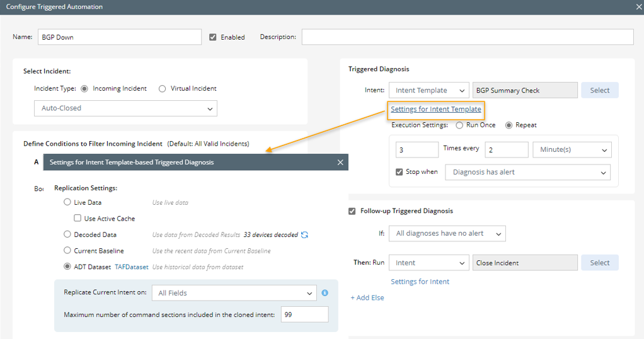Select the Live Data replication option
This screenshot has width=644, height=339.
tap(67, 203)
